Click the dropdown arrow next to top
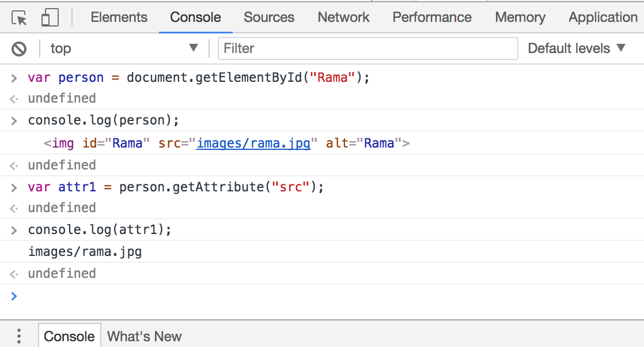Screen dimensions: 644x347 194,48
